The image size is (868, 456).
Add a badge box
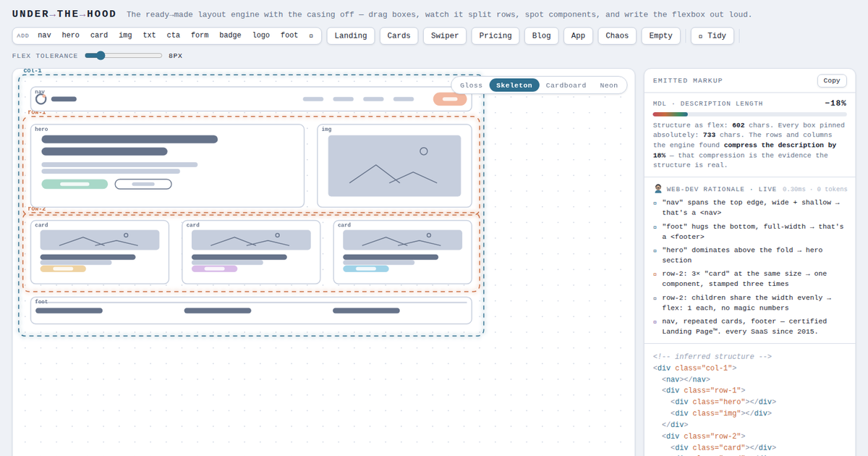coord(230,35)
